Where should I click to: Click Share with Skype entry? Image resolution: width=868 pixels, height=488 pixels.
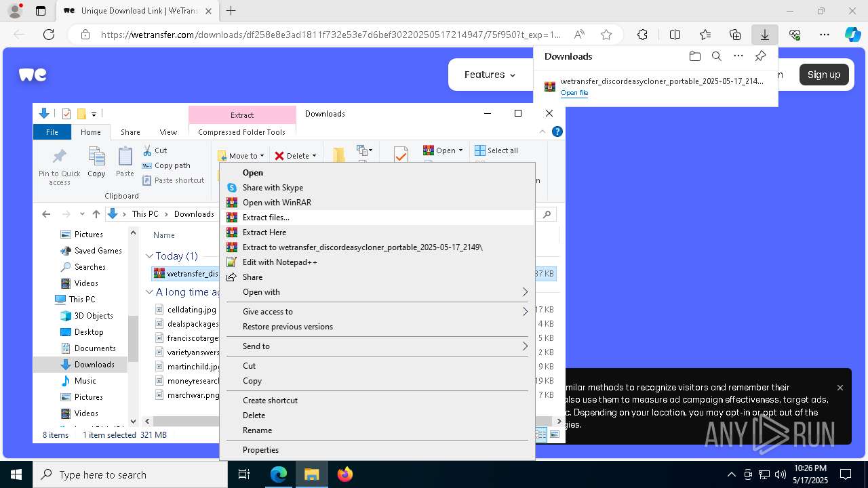(377, 188)
